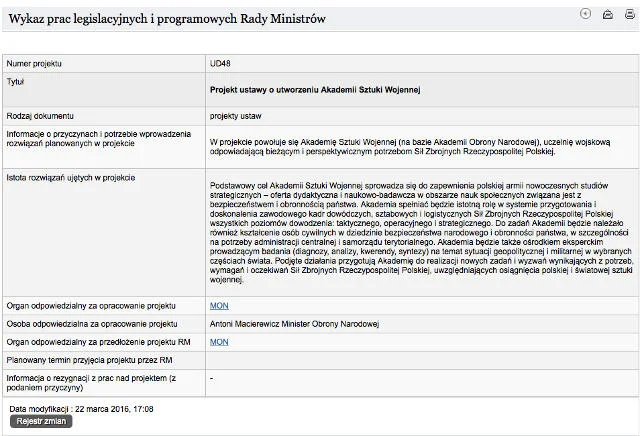
Task: Select the project number UD48
Action: 220,64
